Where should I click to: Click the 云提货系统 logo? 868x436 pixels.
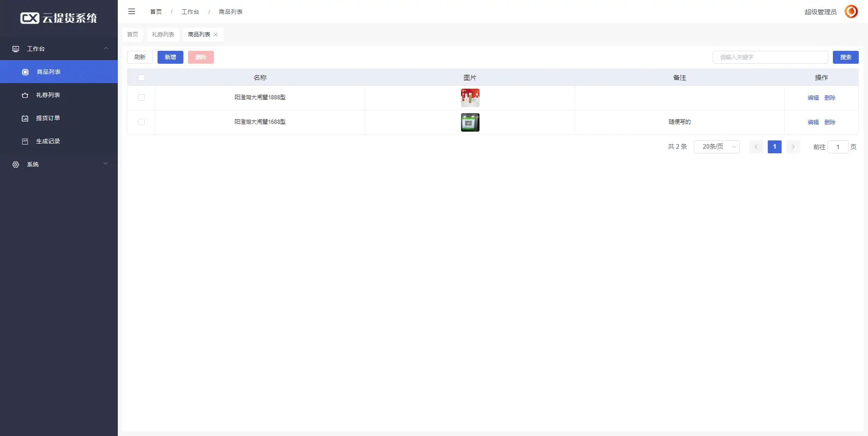click(x=59, y=18)
